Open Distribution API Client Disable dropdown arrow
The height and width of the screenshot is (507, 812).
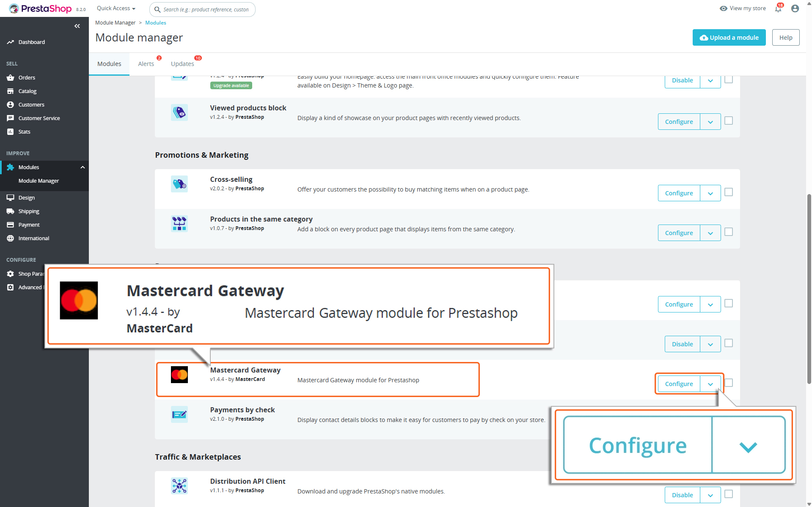click(710, 495)
